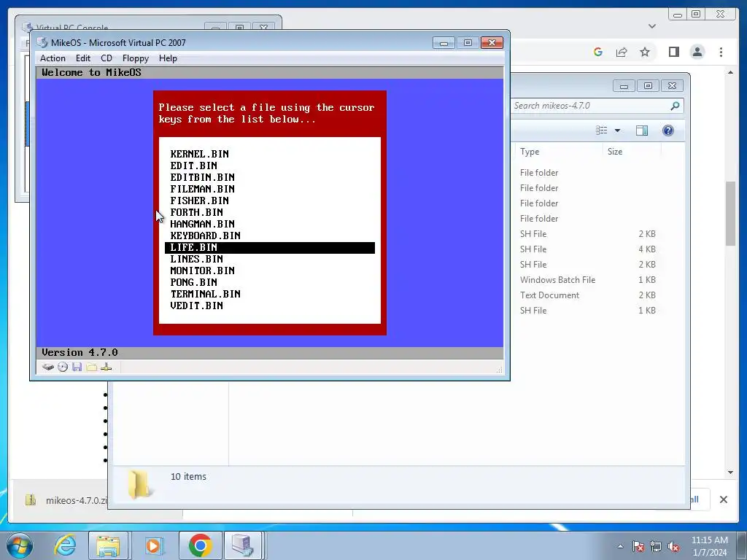Viewport: 747px width, 560px height.
Task: Show hidden tray icons arrow
Action: (620, 547)
